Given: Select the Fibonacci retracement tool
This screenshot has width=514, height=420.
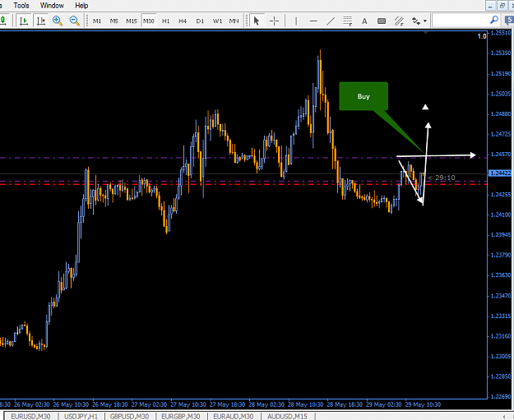Looking at the screenshot, I should (348, 21).
